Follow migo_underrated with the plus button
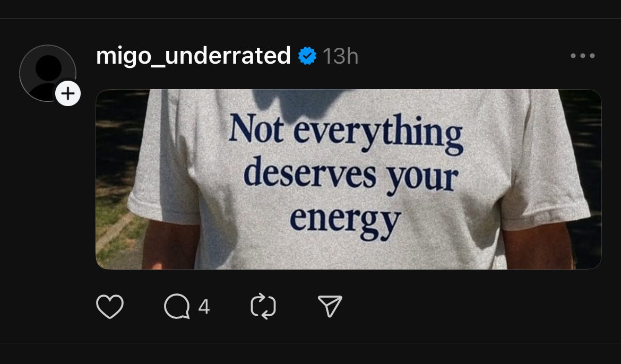 68,93
